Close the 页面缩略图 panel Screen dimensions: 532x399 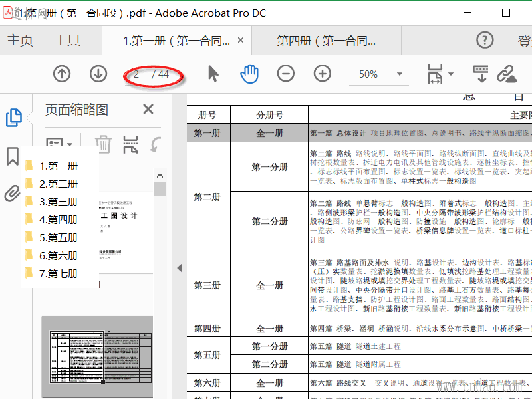coord(148,110)
